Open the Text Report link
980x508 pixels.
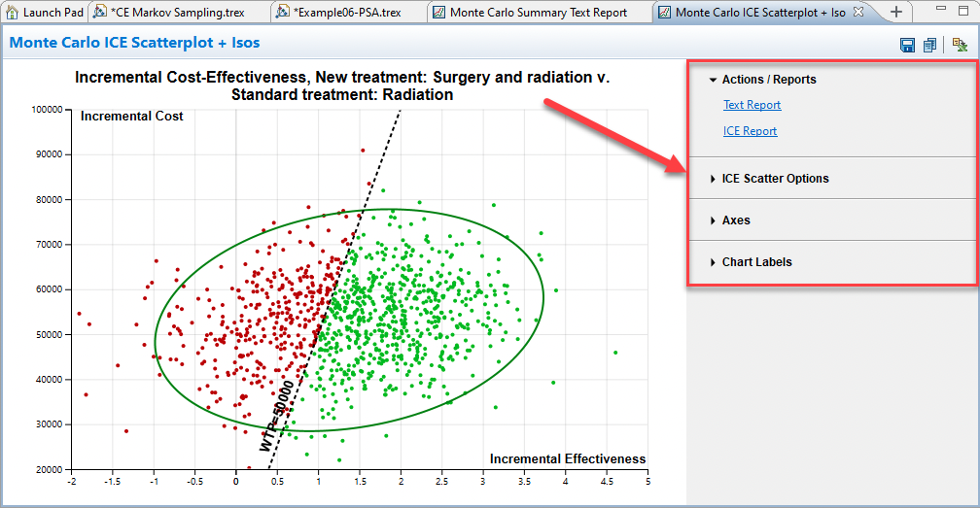coord(752,105)
